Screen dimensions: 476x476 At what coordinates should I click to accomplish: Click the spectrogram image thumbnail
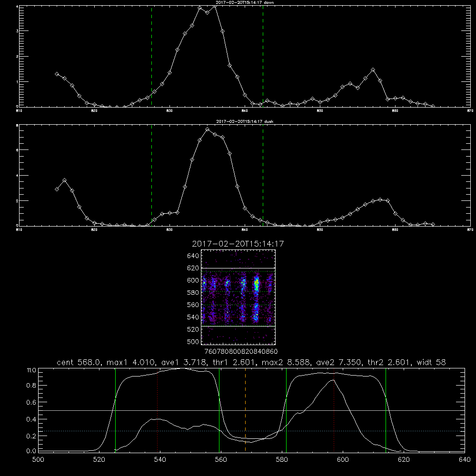click(x=238, y=297)
